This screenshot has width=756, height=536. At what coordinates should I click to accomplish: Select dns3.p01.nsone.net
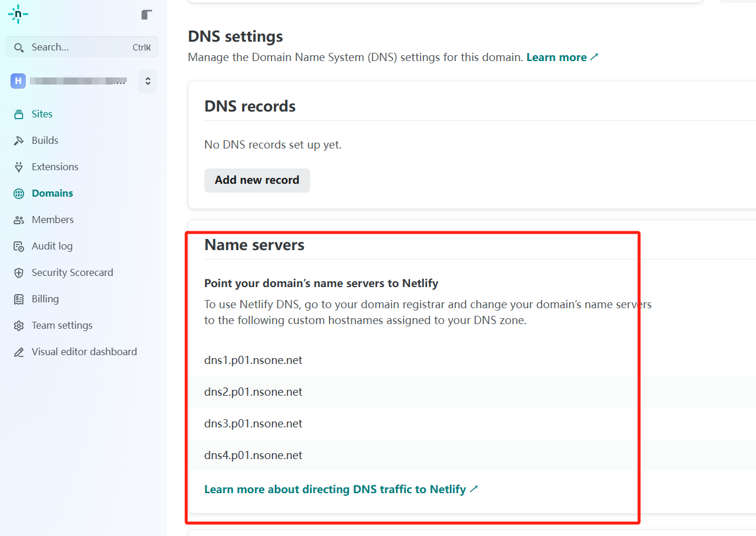coord(253,423)
